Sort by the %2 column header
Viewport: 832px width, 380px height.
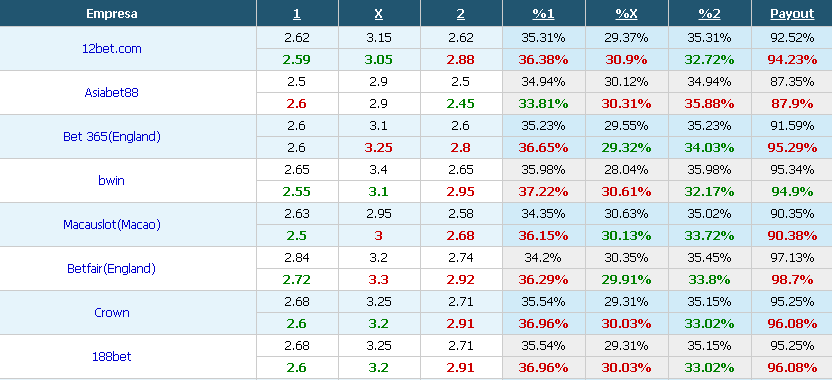[x=709, y=14]
